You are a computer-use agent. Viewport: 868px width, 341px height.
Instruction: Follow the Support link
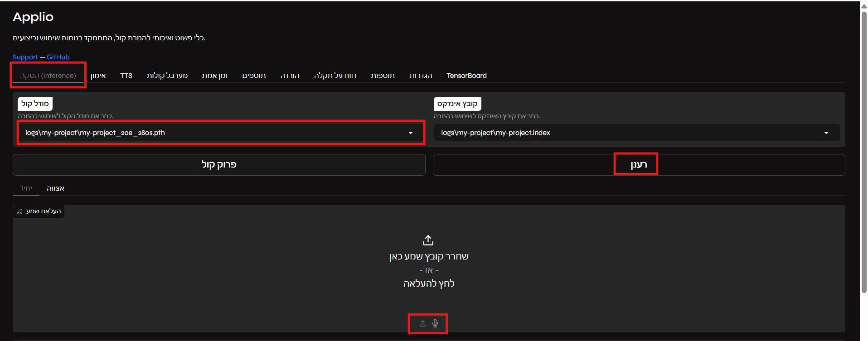coord(25,57)
